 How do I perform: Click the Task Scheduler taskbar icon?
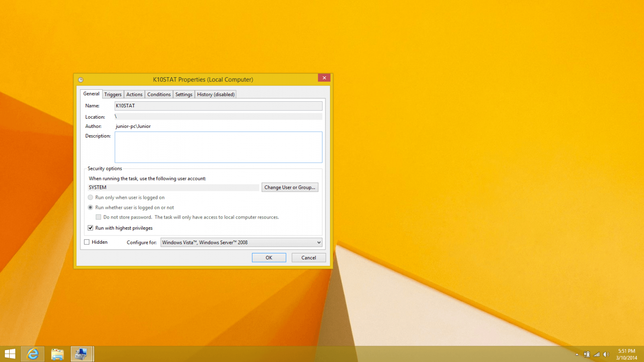tap(82, 354)
